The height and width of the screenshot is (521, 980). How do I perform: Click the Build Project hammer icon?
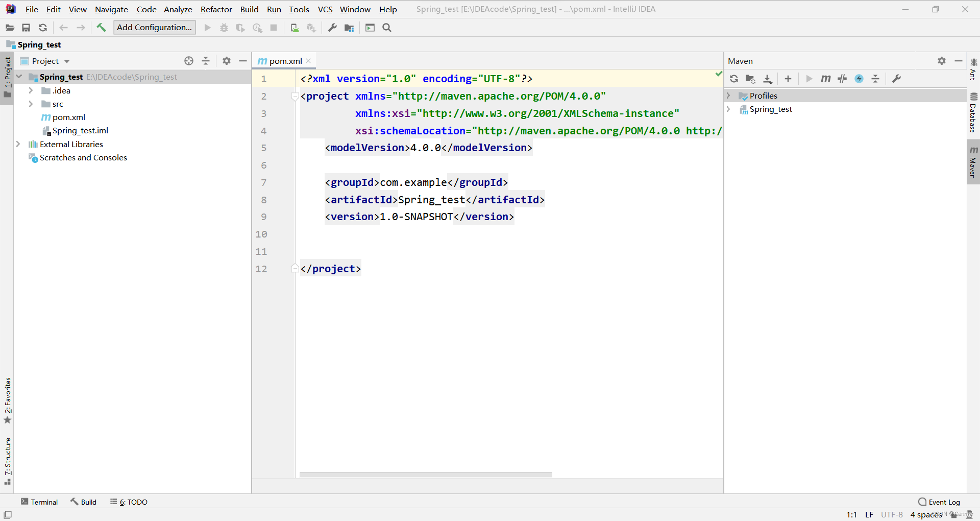point(101,28)
